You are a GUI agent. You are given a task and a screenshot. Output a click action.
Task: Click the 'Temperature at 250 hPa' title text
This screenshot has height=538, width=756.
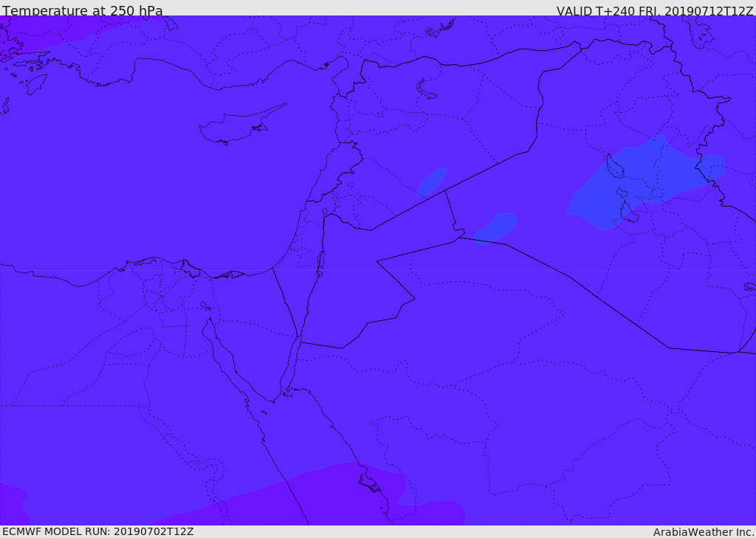tap(83, 10)
